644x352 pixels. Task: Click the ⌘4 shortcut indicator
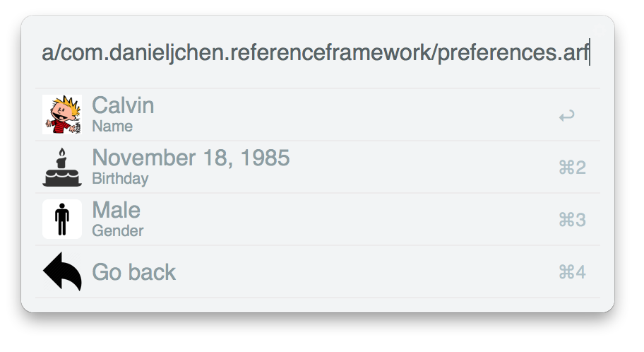pos(572,272)
